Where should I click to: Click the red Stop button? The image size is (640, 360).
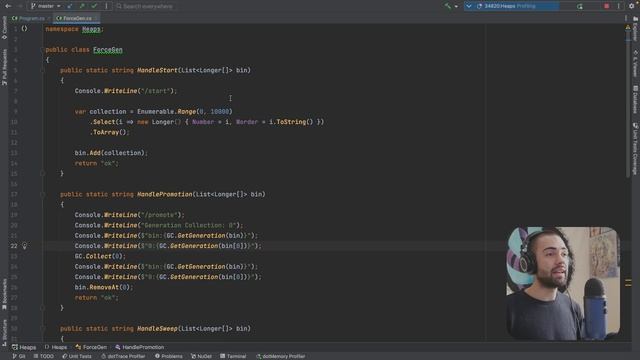(x=607, y=6)
